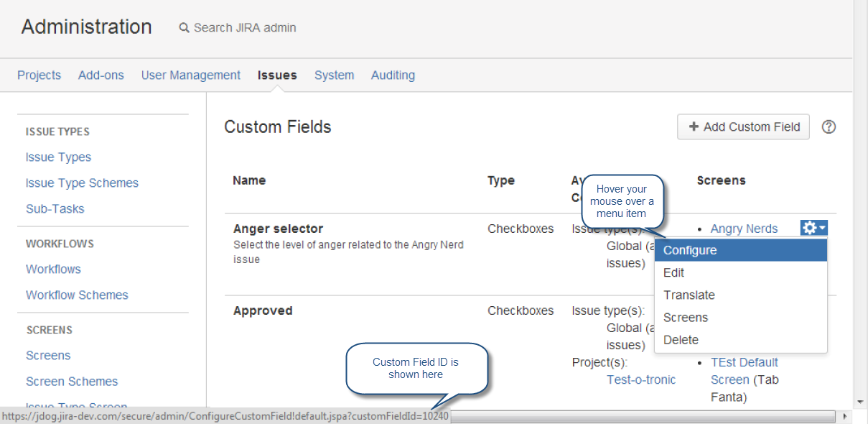Open the Angry Nerds screen link
Image resolution: width=868 pixels, height=424 pixels.
[x=744, y=229]
